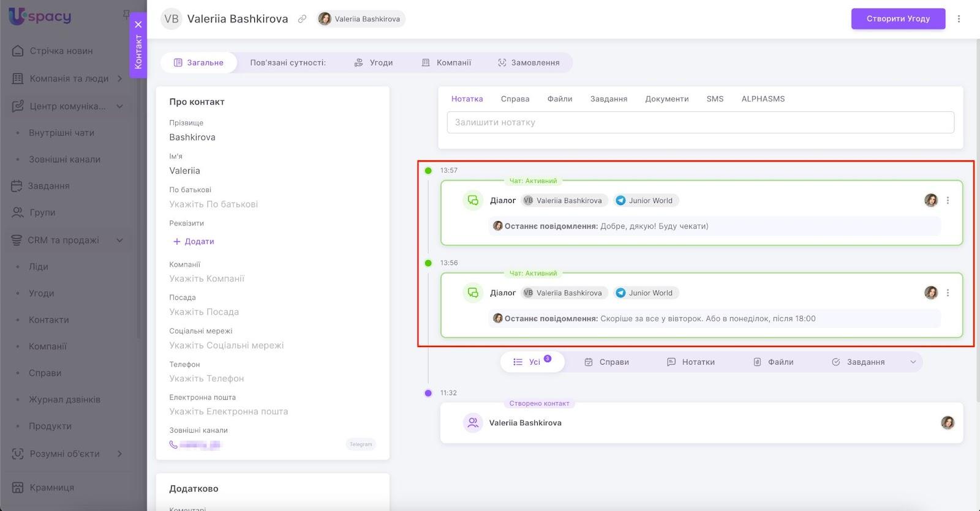This screenshot has height=511, width=980.
Task: Expand the timeline filter dropdown after Завдання
Action: [913, 362]
